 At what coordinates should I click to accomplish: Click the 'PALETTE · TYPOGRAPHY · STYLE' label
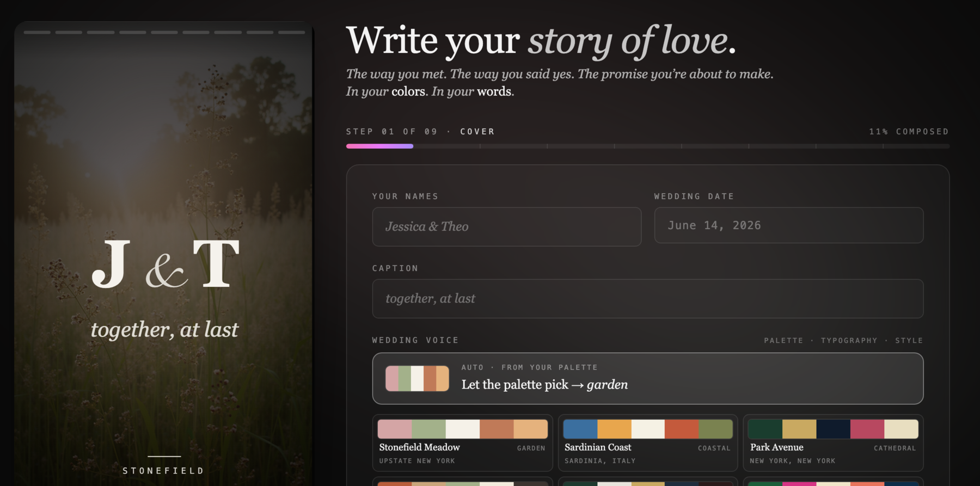pos(843,341)
